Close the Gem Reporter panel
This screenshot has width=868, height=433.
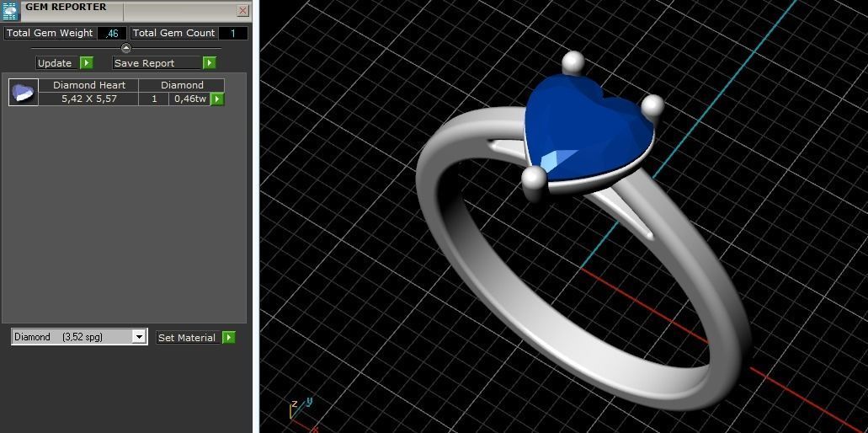[242, 10]
